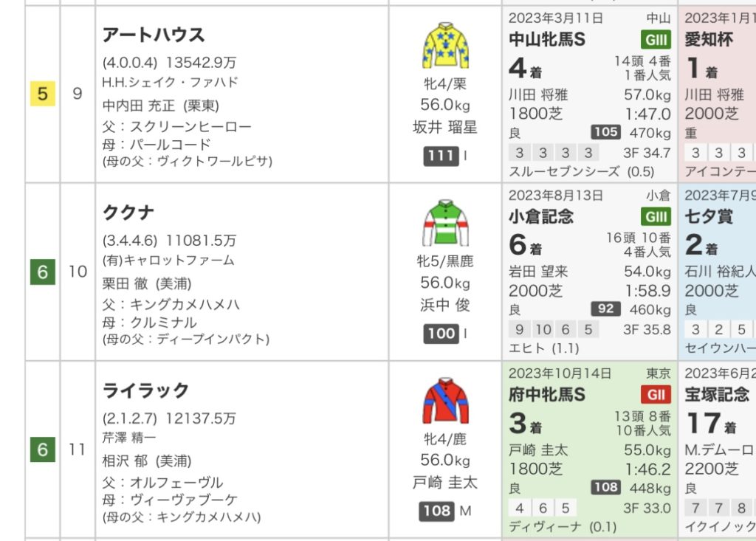Open horse page for ライラック
The width and height of the screenshot is (756, 541).
click(x=145, y=390)
